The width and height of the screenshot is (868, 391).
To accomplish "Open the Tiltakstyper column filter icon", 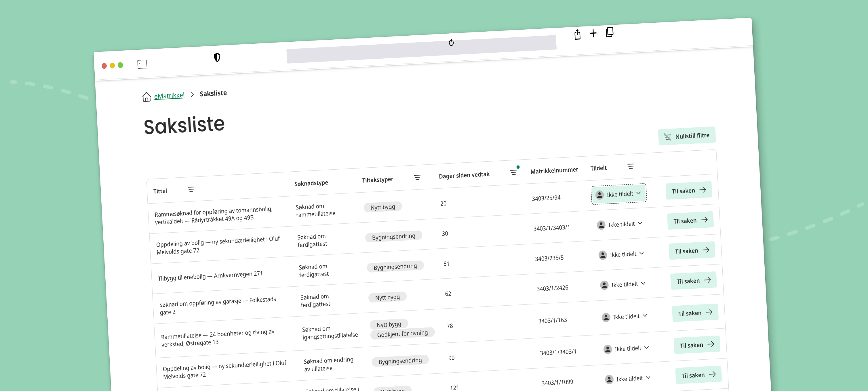I will pos(417,177).
